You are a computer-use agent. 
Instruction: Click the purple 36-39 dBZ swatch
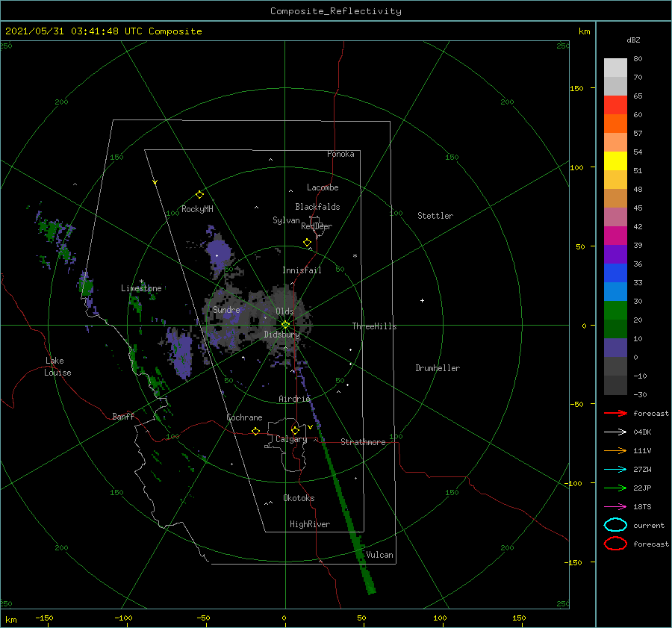[615, 254]
